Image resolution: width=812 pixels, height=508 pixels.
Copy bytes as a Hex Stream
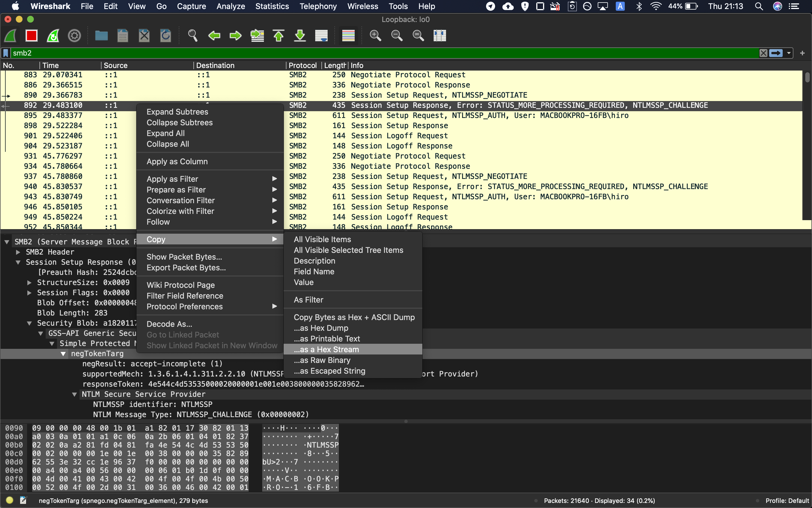coord(353,349)
